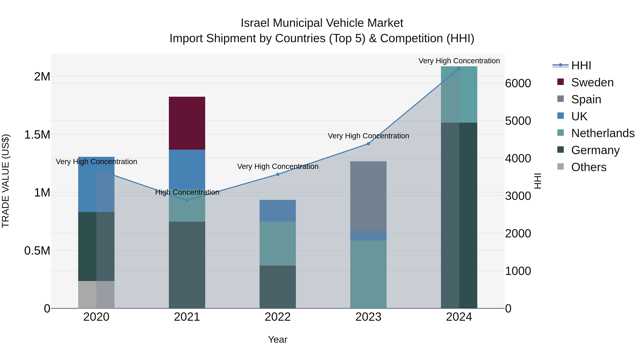The image size is (644, 362).
Task: Click the 1.5M tick on left axis
Action: 37,134
